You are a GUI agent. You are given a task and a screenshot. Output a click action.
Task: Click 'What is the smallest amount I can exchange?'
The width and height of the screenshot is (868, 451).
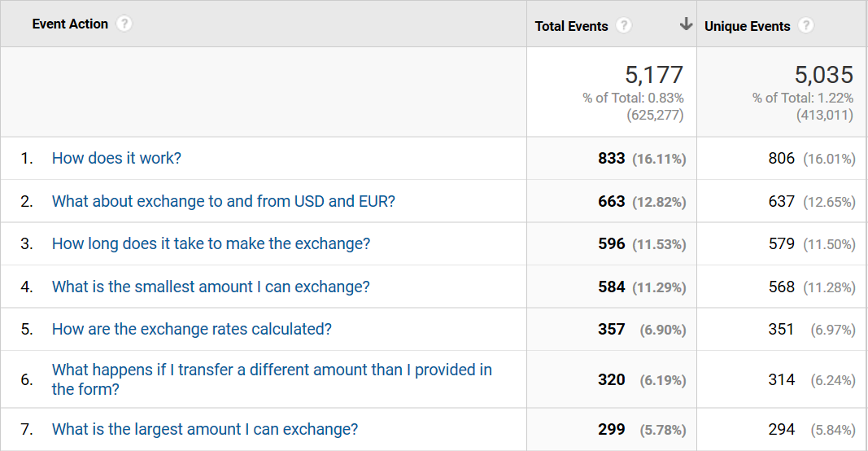point(211,287)
